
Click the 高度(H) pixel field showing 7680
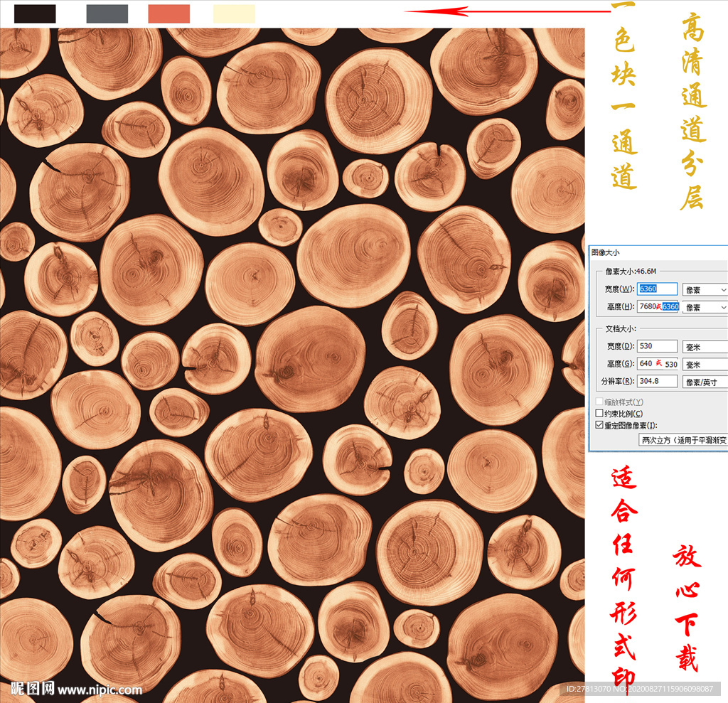[x=658, y=306]
